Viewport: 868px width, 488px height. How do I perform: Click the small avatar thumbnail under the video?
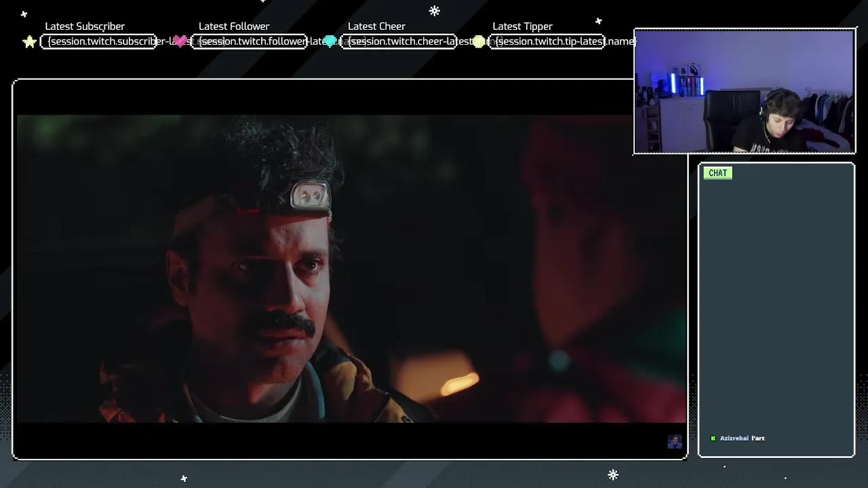pyautogui.click(x=675, y=442)
